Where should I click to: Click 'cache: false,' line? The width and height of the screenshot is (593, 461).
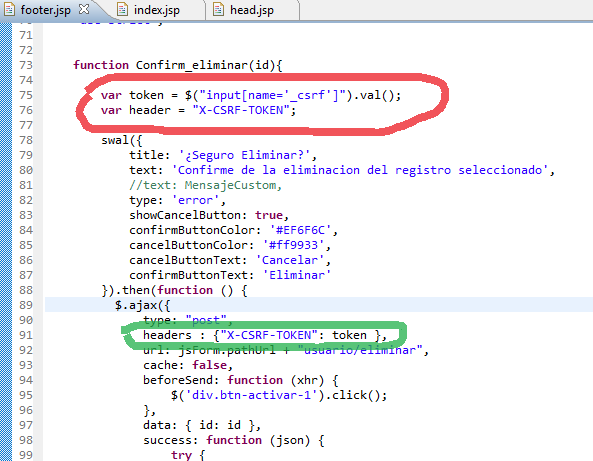click(x=188, y=365)
